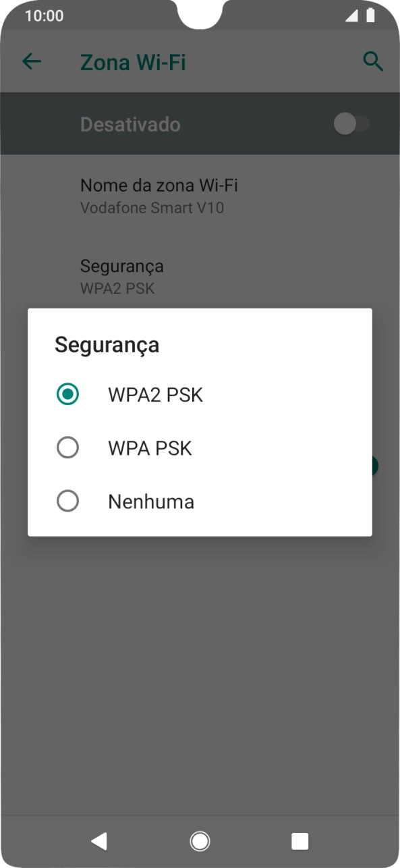Image resolution: width=400 pixels, height=868 pixels.
Task: Open Recents with the square button
Action: pyautogui.click(x=299, y=841)
